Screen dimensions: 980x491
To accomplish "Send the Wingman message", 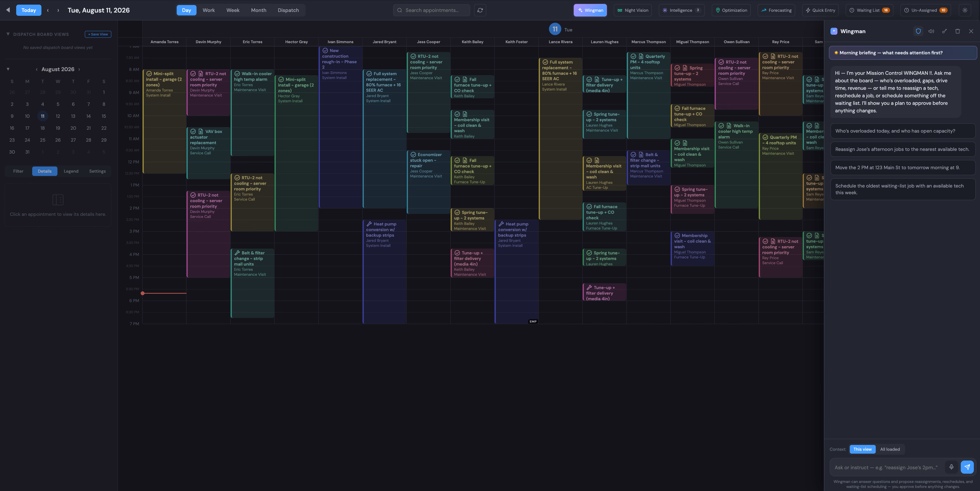I will click(967, 467).
